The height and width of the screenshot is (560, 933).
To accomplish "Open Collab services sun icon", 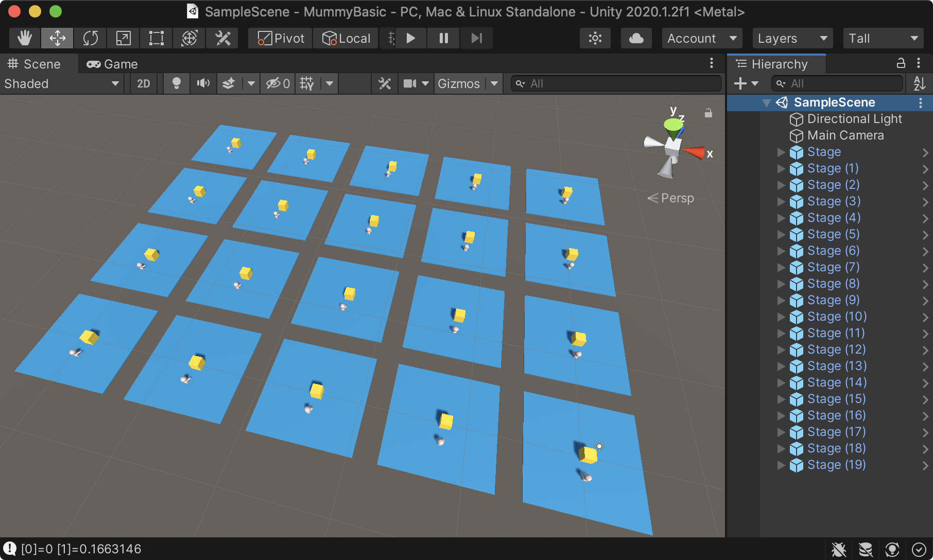I will tap(595, 38).
